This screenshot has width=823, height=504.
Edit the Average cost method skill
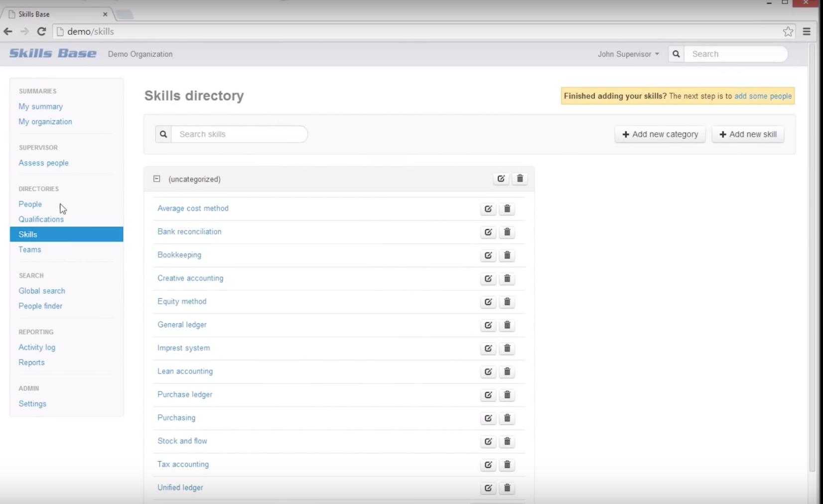click(488, 209)
